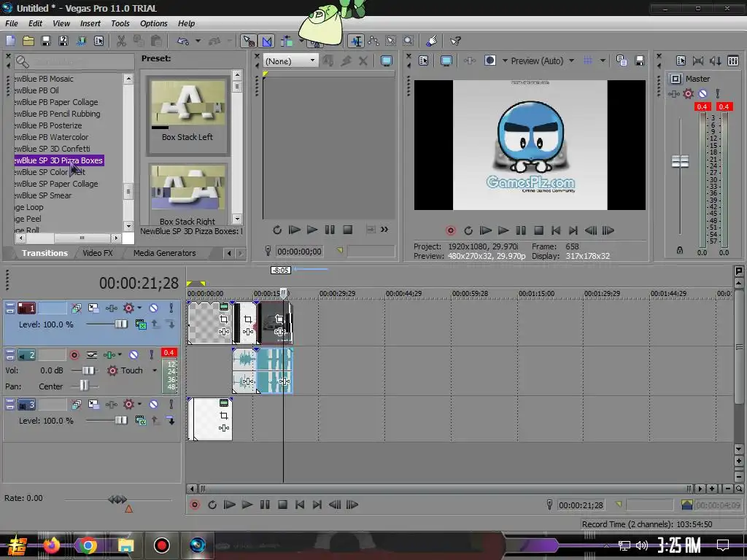Stop playback in the transport bar
The height and width of the screenshot is (560, 747).
pyautogui.click(x=282, y=505)
